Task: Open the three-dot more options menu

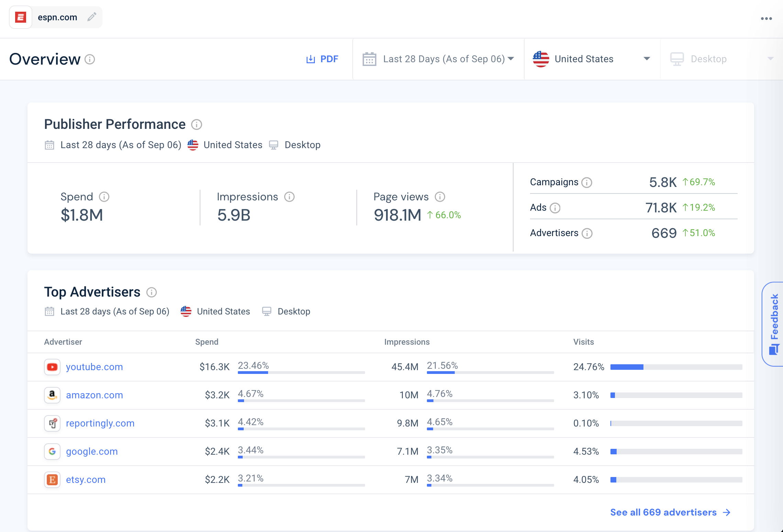Action: (x=767, y=19)
